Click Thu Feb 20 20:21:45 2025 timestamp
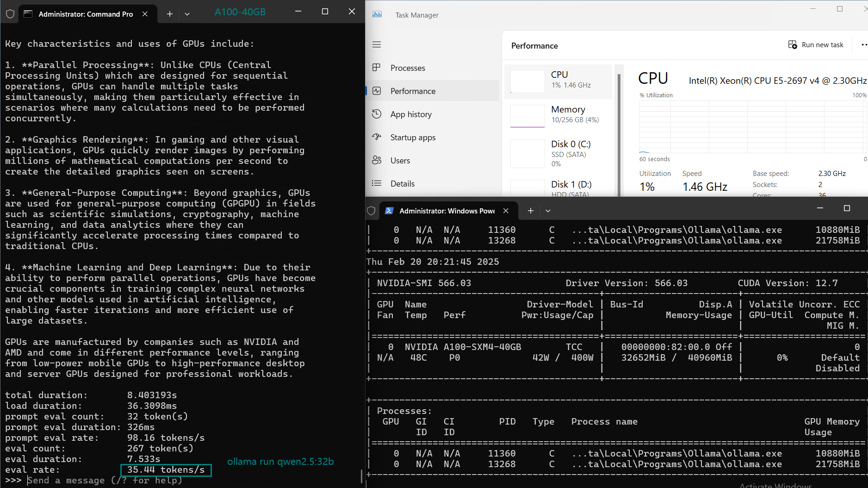The image size is (868, 488). click(433, 262)
